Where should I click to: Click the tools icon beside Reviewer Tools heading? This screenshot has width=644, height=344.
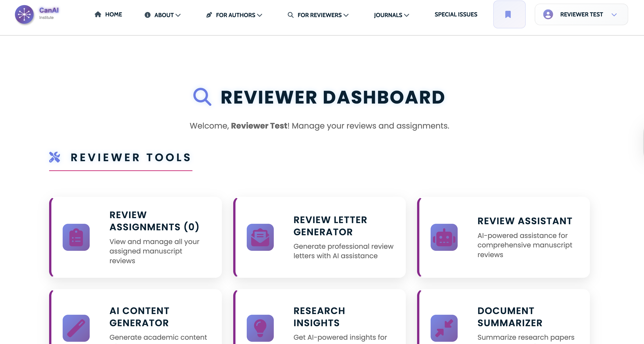55,157
